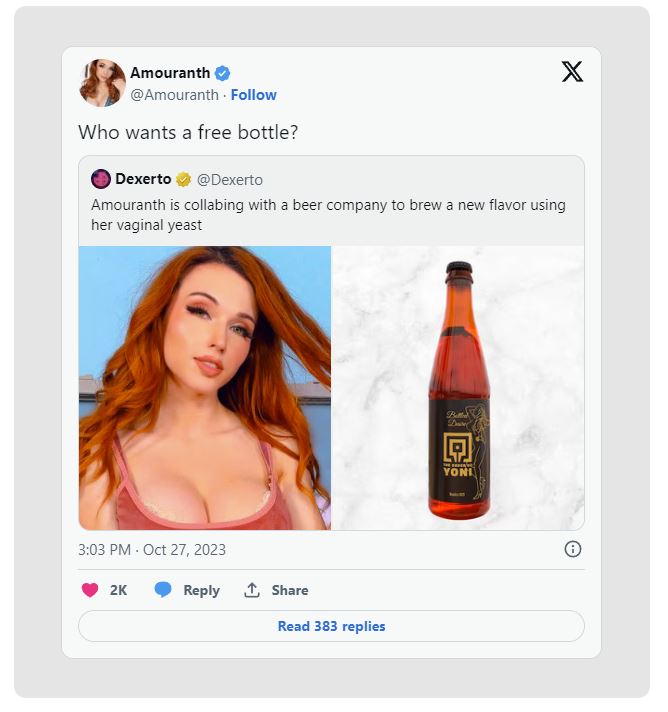Open the quoted Dexerto tweet text
Screen dimensions: 668x712
[x=328, y=215]
